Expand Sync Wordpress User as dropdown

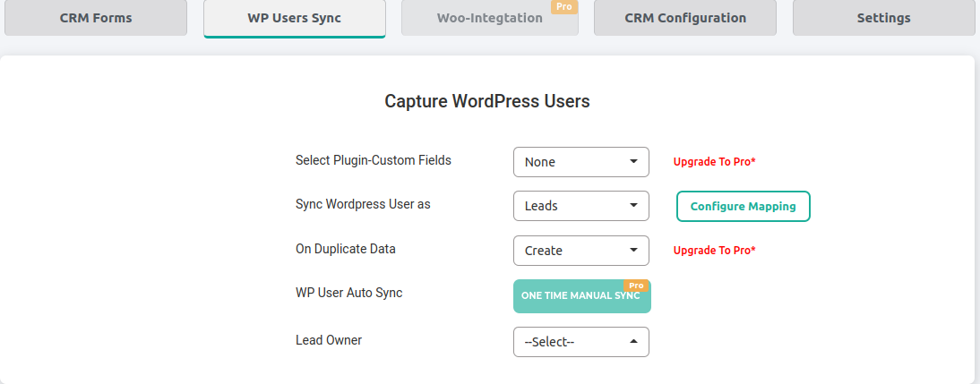point(581,205)
